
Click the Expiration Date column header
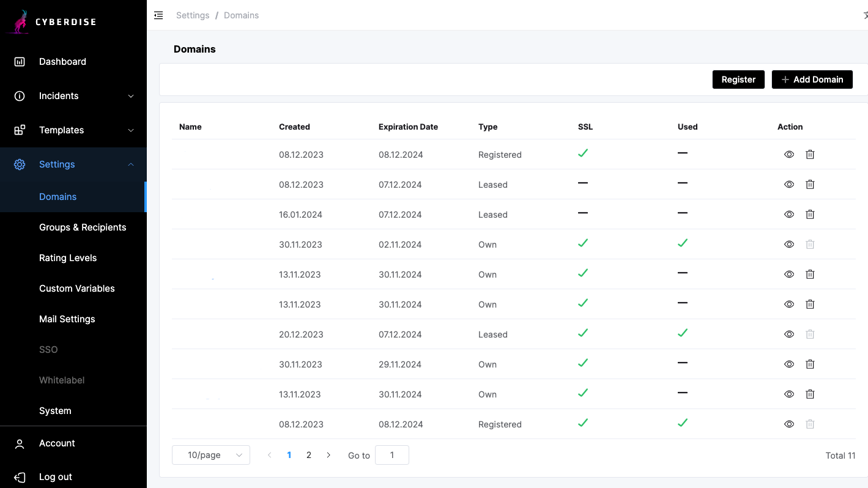(408, 127)
